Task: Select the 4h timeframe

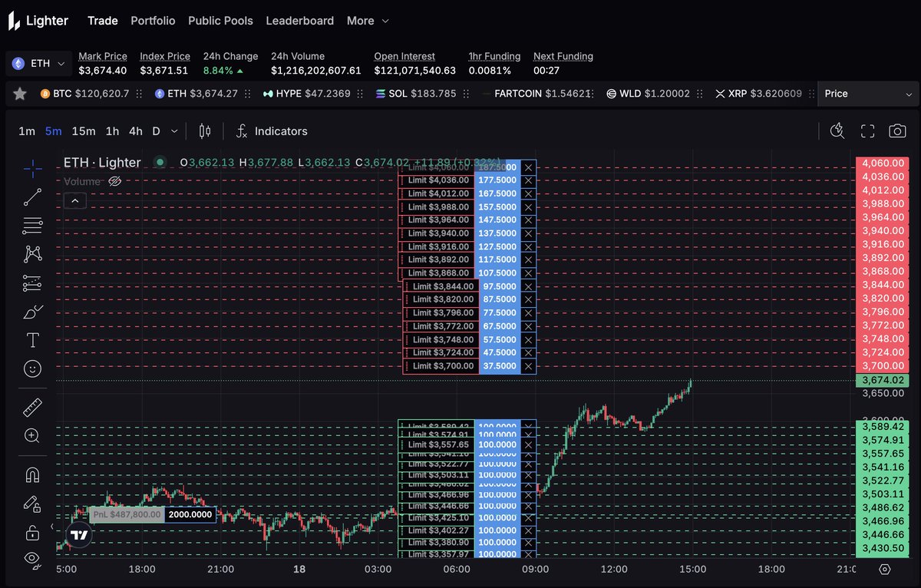Action: (135, 131)
